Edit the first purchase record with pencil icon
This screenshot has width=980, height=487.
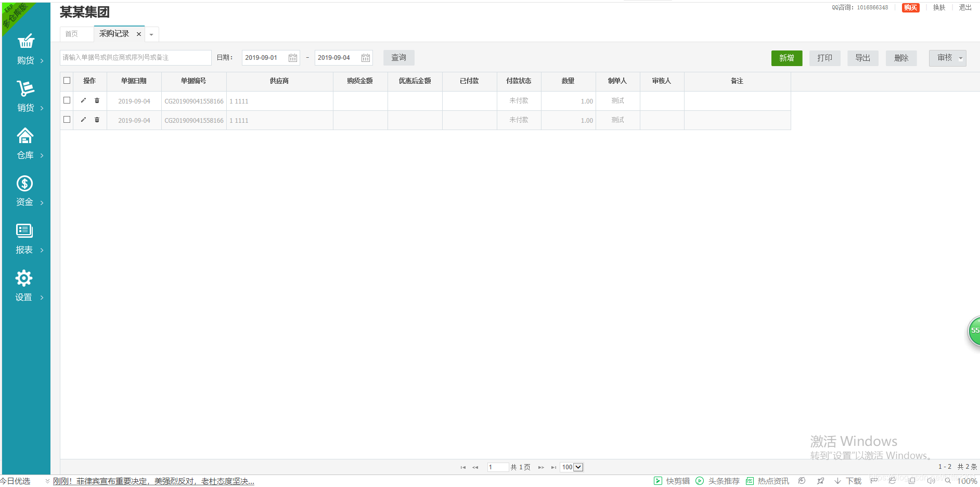pyautogui.click(x=83, y=100)
